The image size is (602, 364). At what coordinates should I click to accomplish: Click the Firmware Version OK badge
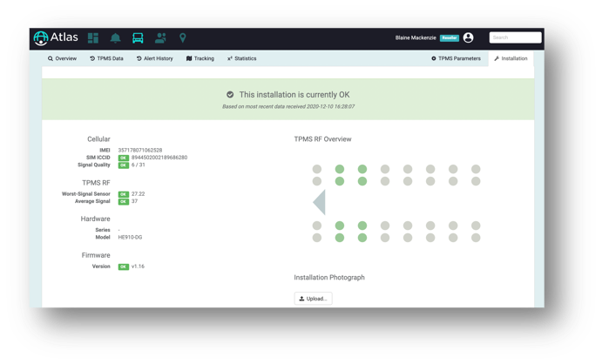click(x=123, y=266)
